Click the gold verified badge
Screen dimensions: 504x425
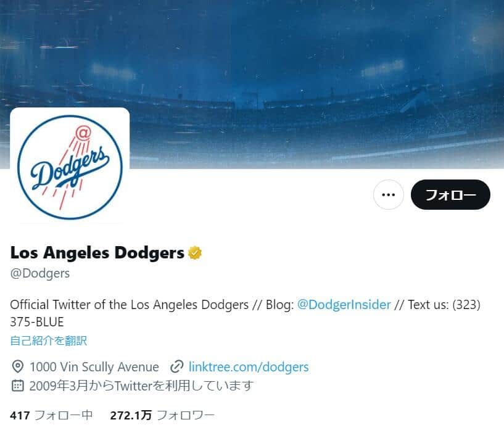(x=195, y=253)
